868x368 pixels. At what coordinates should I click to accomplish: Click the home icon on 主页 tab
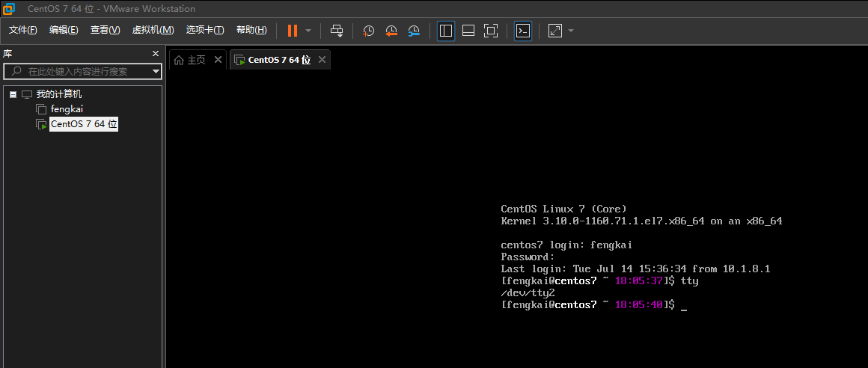[x=179, y=60]
